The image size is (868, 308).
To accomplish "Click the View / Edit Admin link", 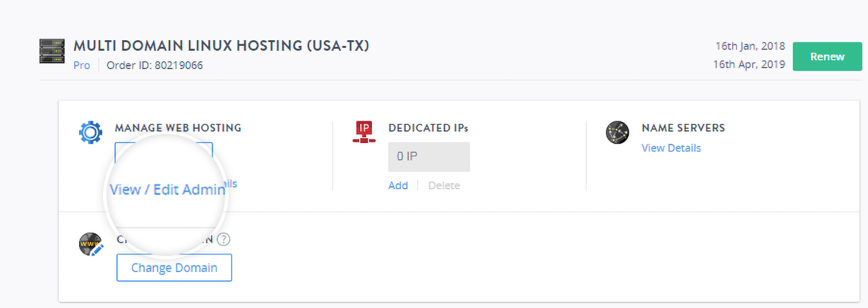I will 167,190.
